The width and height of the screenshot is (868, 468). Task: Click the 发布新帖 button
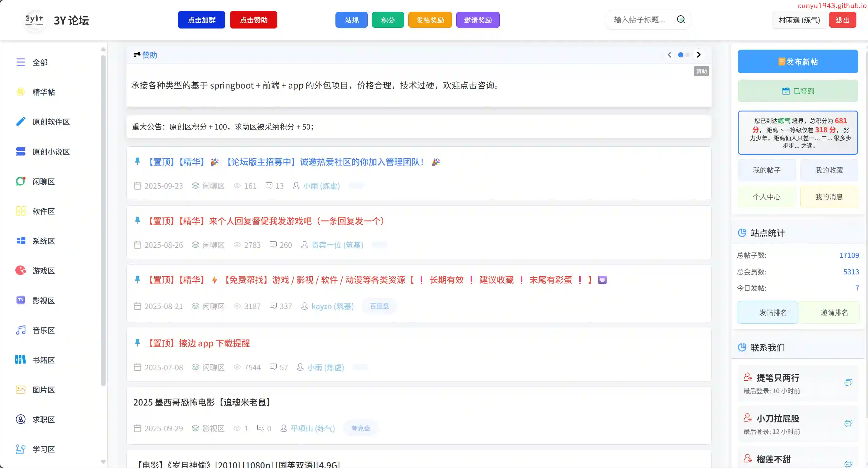coord(798,62)
